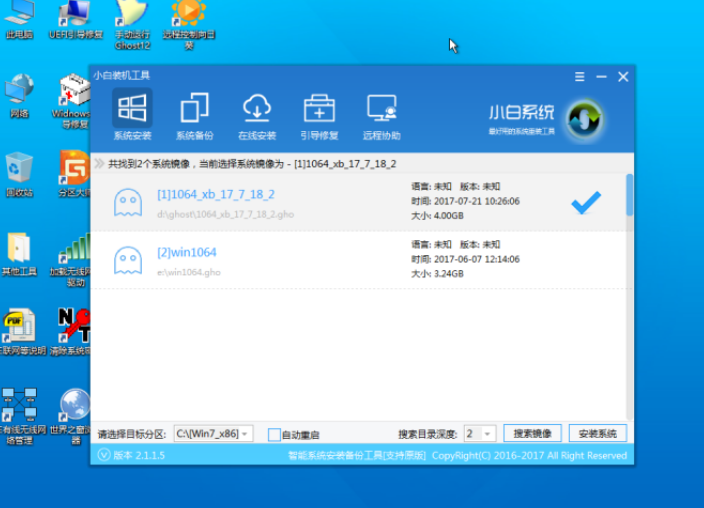
Task: Open 手动运行Ghost12 desktop shortcut
Action: [132, 25]
